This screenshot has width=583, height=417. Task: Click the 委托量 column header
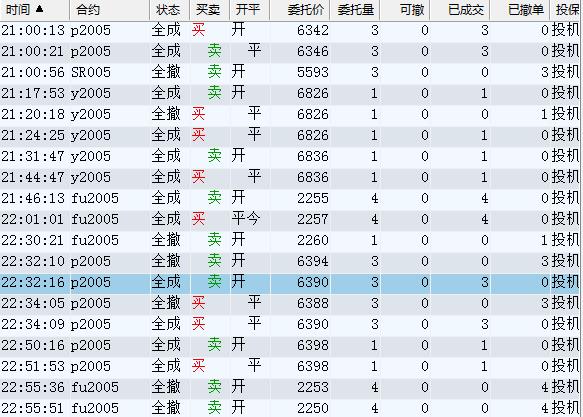click(x=355, y=10)
